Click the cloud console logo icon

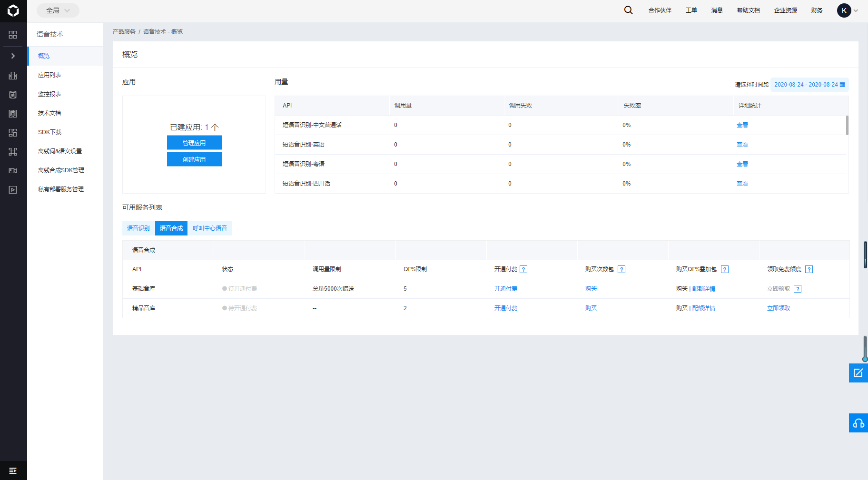(13, 10)
